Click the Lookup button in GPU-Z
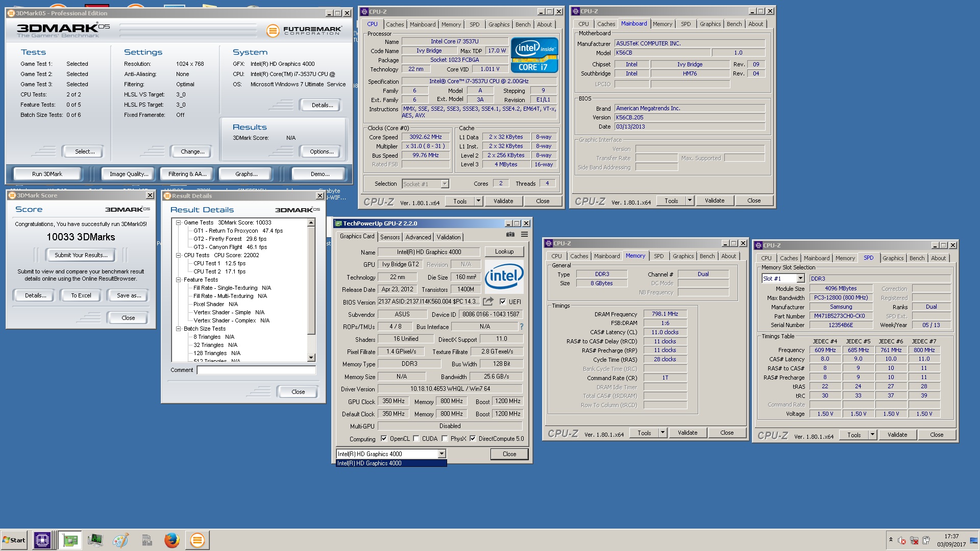The image size is (980, 551). (504, 252)
